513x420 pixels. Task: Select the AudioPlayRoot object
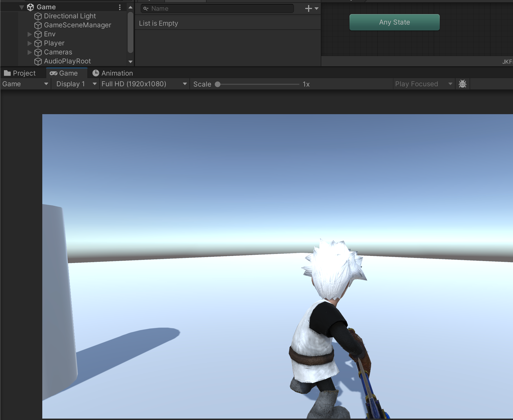pos(67,61)
